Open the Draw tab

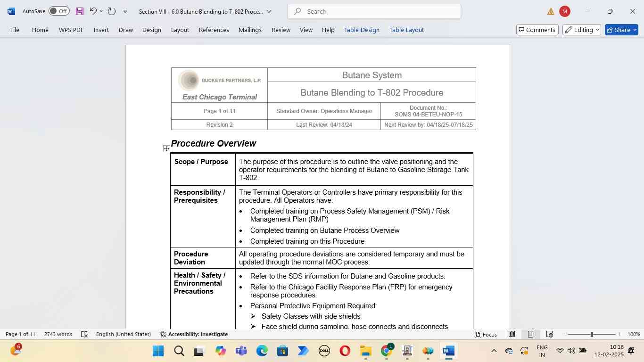126,30
